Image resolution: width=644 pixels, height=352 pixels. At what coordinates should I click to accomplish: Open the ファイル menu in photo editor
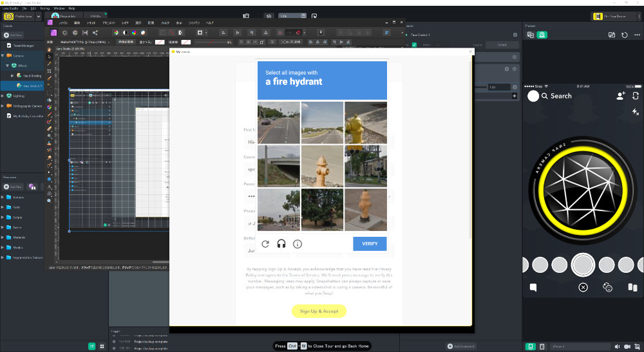[x=63, y=23]
